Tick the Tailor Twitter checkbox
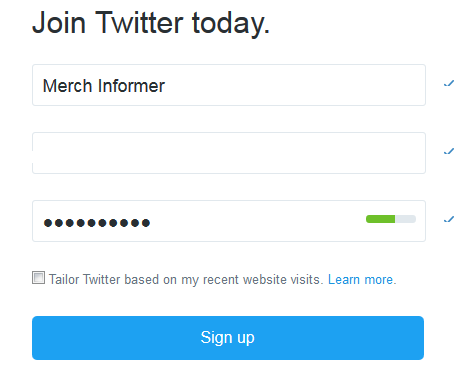 pyautogui.click(x=38, y=277)
